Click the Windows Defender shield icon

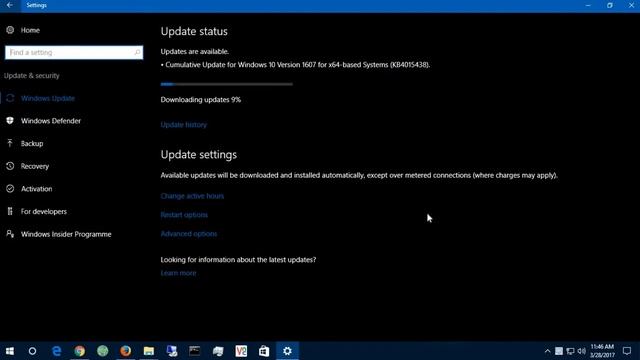click(x=10, y=120)
